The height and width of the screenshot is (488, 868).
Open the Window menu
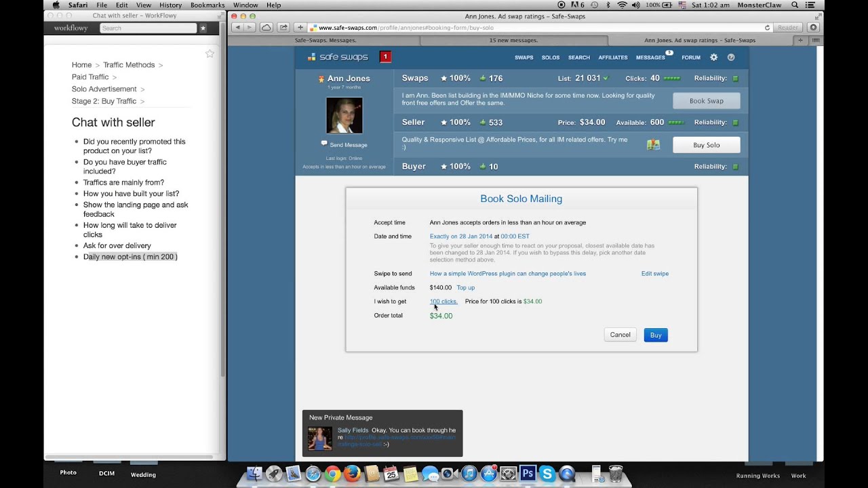(x=245, y=5)
